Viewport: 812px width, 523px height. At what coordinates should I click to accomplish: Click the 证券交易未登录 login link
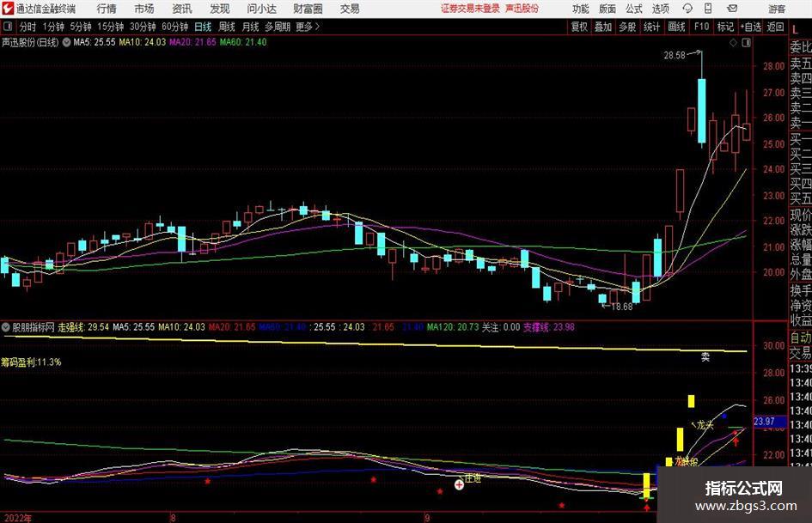[x=470, y=9]
